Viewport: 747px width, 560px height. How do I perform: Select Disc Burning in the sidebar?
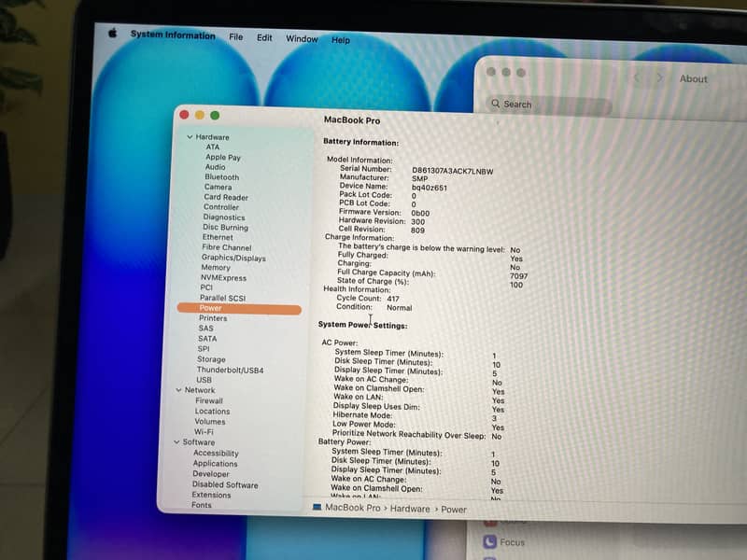[x=225, y=227]
